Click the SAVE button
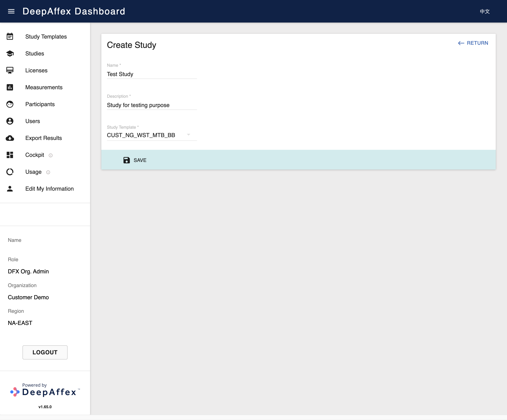Viewport: 507px width, 420px height. point(135,160)
